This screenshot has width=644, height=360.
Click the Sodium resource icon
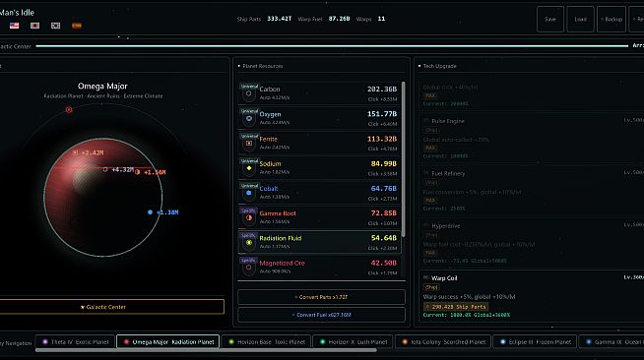pyautogui.click(x=249, y=168)
